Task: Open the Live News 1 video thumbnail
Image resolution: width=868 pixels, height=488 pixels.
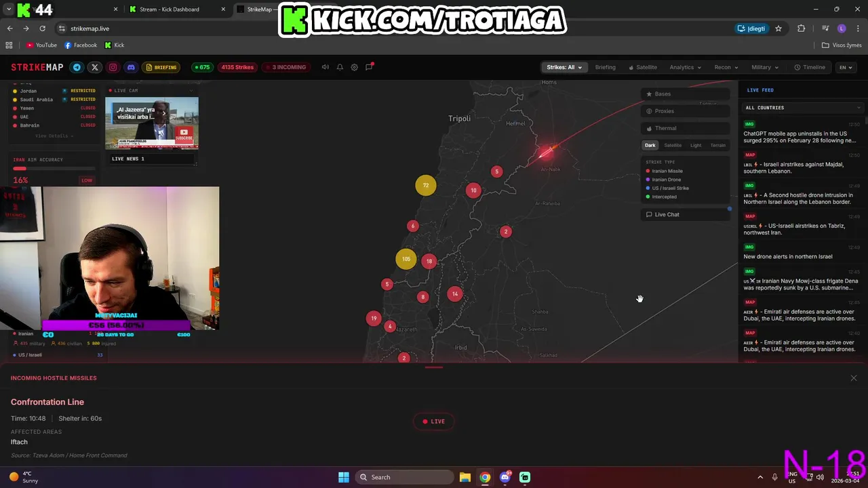Action: (x=152, y=123)
